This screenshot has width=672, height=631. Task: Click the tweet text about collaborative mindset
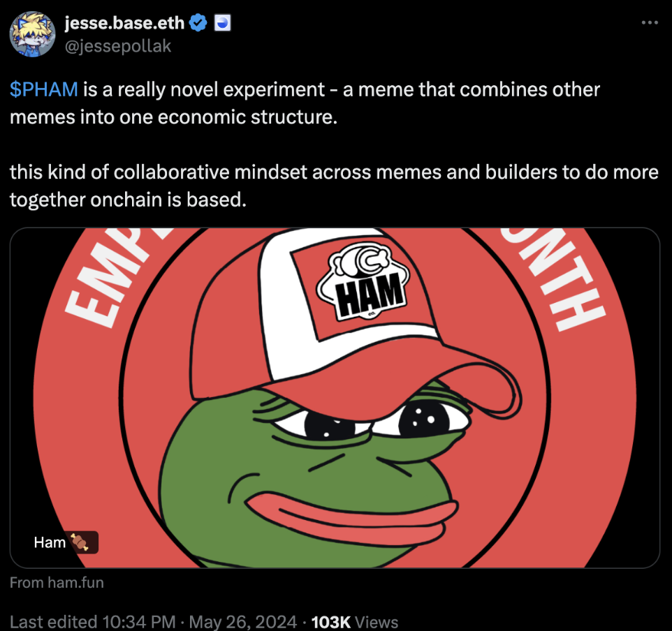click(x=334, y=186)
